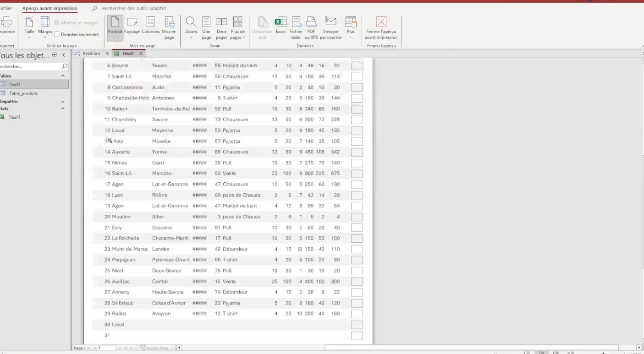Click the Territoire-de-Bel cell

pos(171,109)
